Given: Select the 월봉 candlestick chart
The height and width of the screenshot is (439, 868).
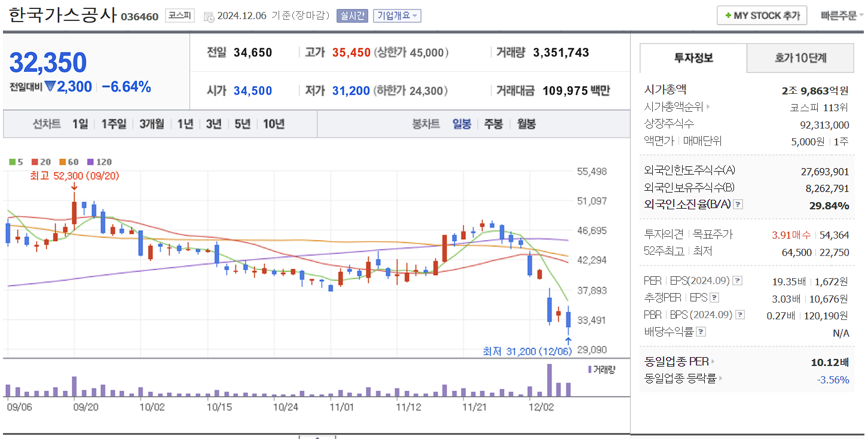Looking at the screenshot, I should coord(526,124).
